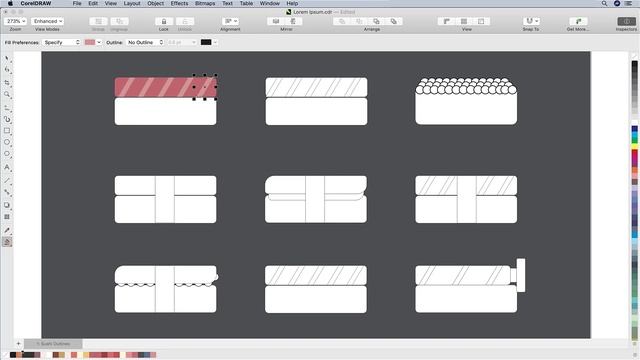Image resolution: width=640 pixels, height=360 pixels.
Task: Open the Edit menu
Action: 93,3
